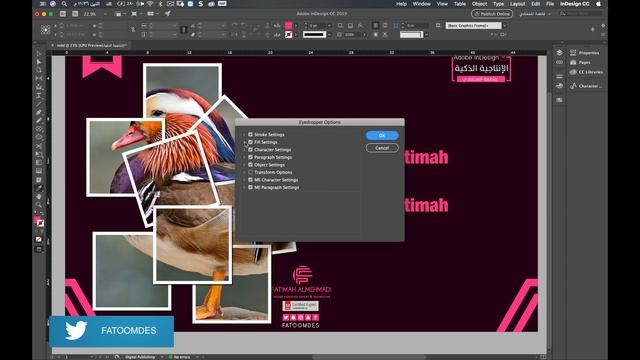Screen dimensions: 640x360
Task: Expand the Object Settings disclosure triangle
Action: [x=244, y=164]
